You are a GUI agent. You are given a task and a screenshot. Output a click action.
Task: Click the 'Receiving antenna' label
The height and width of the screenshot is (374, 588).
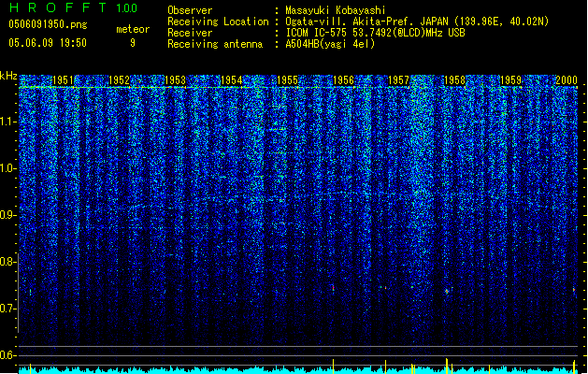(x=215, y=44)
